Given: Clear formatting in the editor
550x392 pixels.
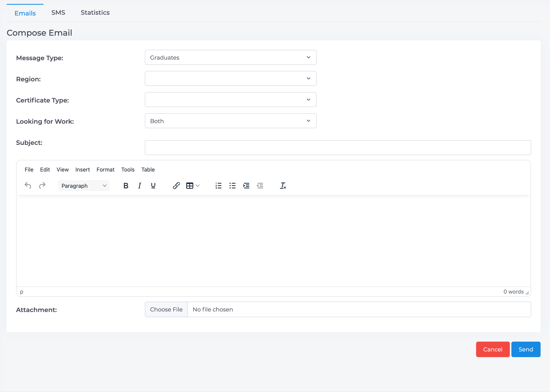Looking at the screenshot, I should [283, 185].
